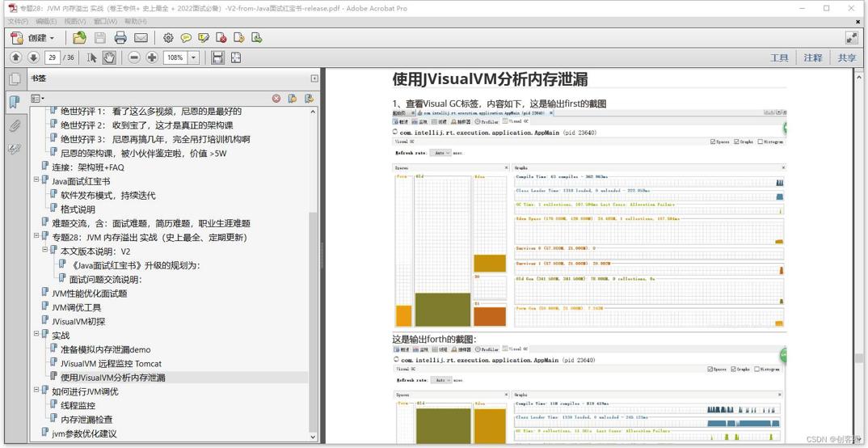
Task: Open bookmark JVM性能优化面试题
Action: tap(89, 294)
